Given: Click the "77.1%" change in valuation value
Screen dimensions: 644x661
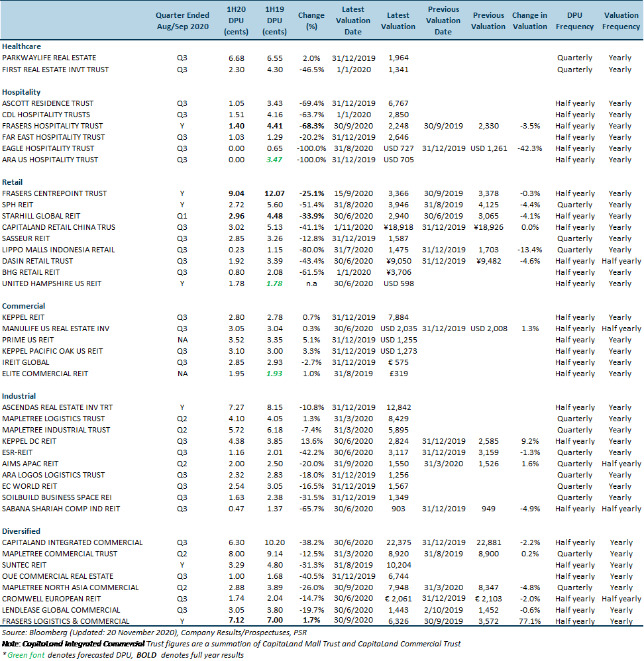Looking at the screenshot, I should click(x=530, y=621).
